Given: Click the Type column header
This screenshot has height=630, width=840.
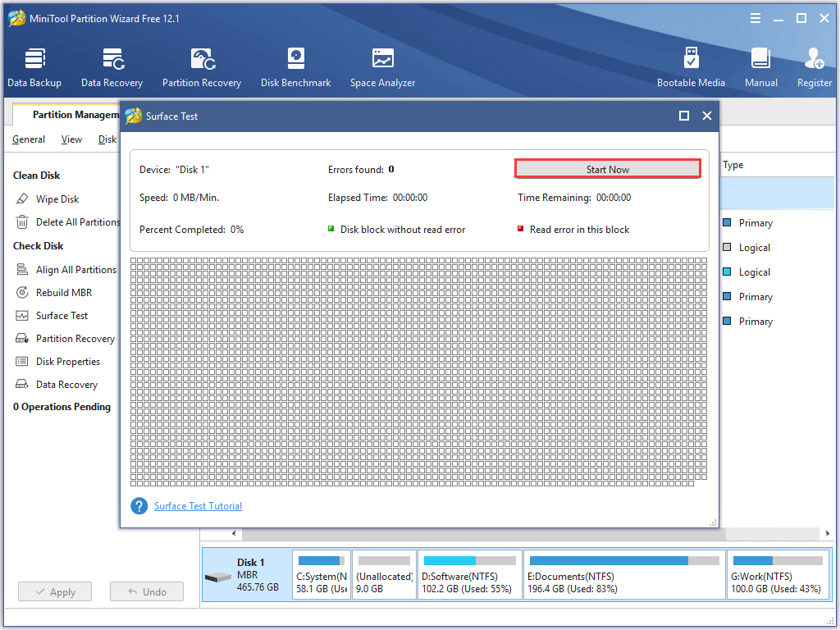Looking at the screenshot, I should tap(733, 164).
